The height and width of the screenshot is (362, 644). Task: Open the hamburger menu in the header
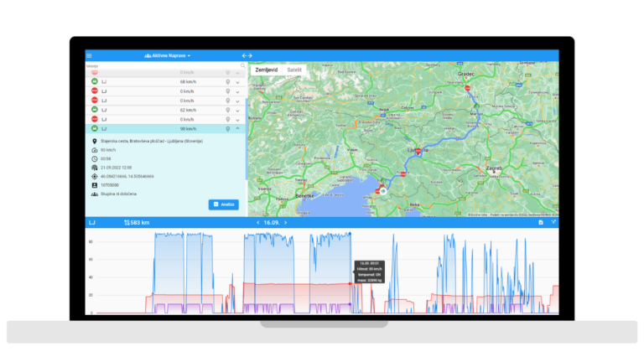point(90,55)
